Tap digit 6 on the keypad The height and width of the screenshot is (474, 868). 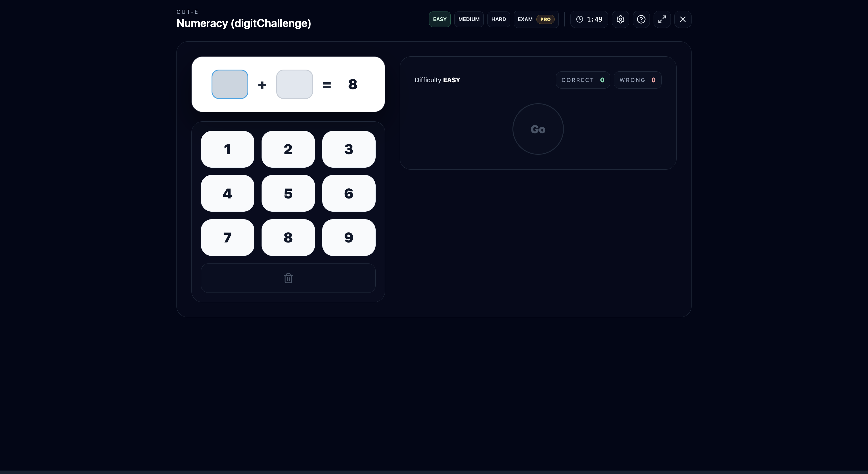tap(349, 194)
